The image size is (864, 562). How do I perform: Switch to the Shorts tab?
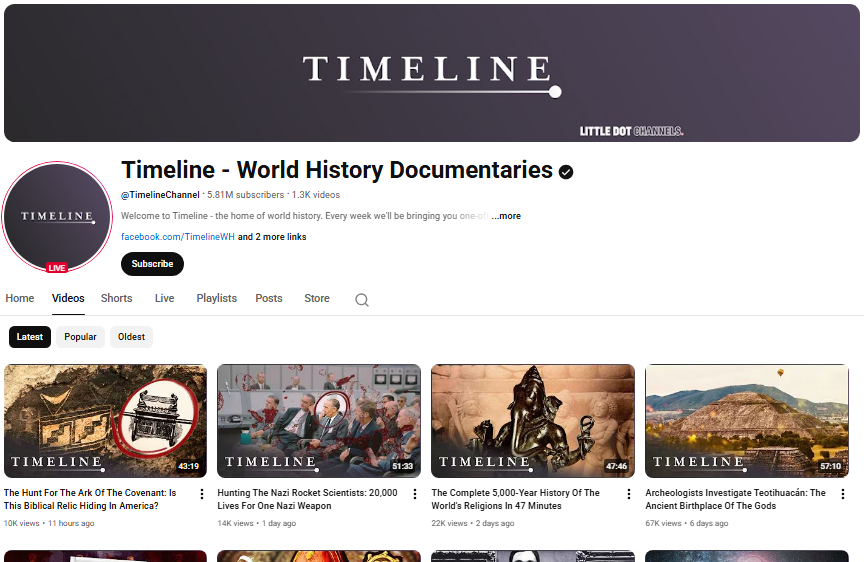point(116,298)
